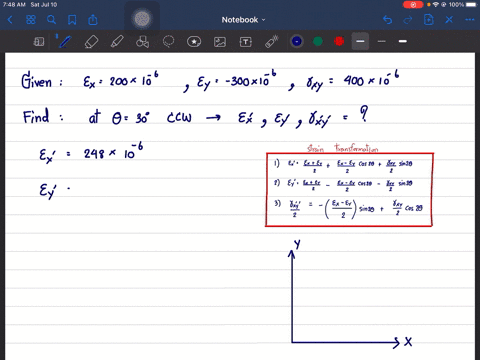
Task: Select the Lasso selection tool
Action: pyautogui.click(x=168, y=42)
